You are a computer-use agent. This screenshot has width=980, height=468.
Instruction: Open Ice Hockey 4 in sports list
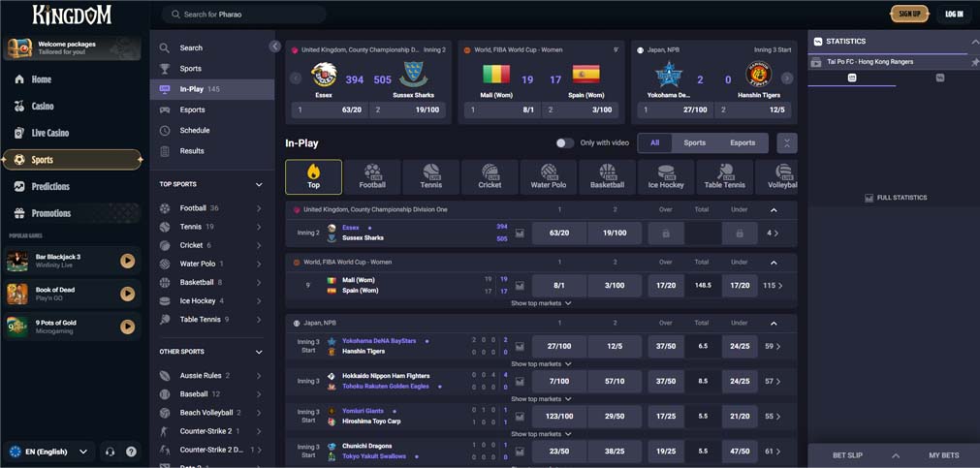pyautogui.click(x=212, y=301)
